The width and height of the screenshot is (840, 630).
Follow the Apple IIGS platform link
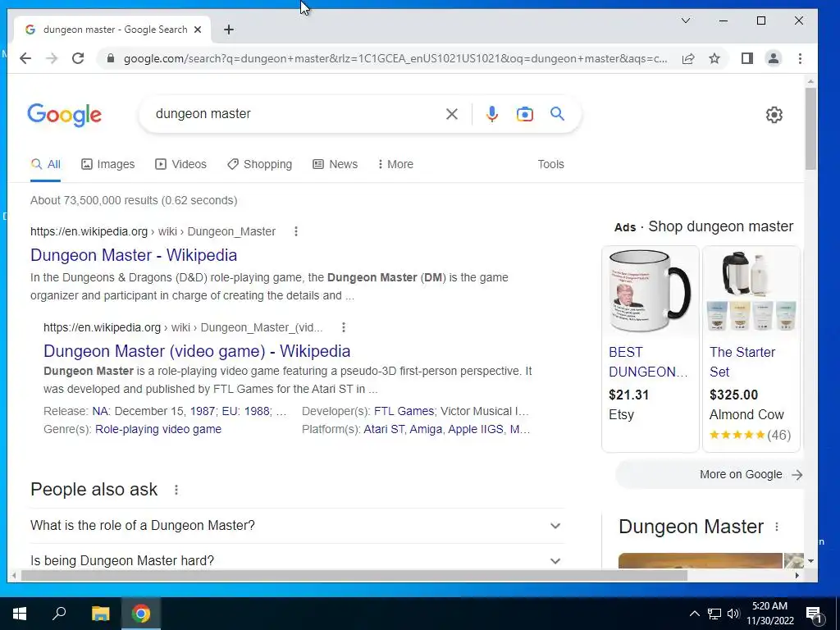[476, 429]
